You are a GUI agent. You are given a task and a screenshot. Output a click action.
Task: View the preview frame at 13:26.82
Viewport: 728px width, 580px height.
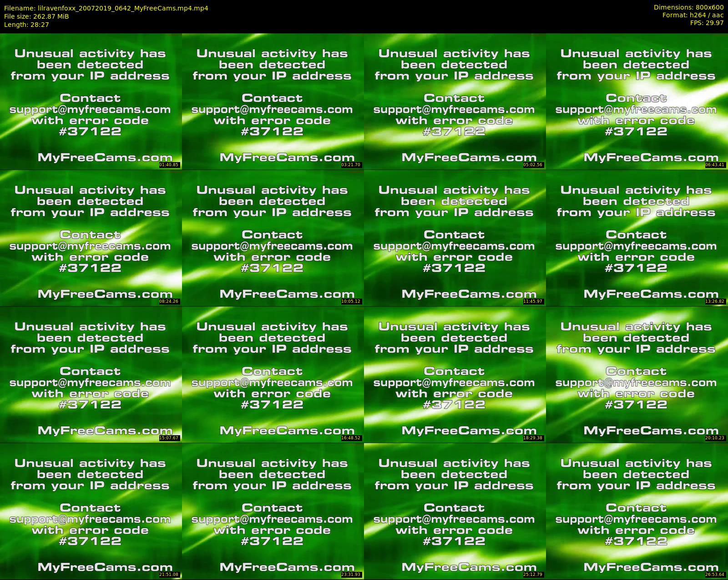[x=637, y=238]
